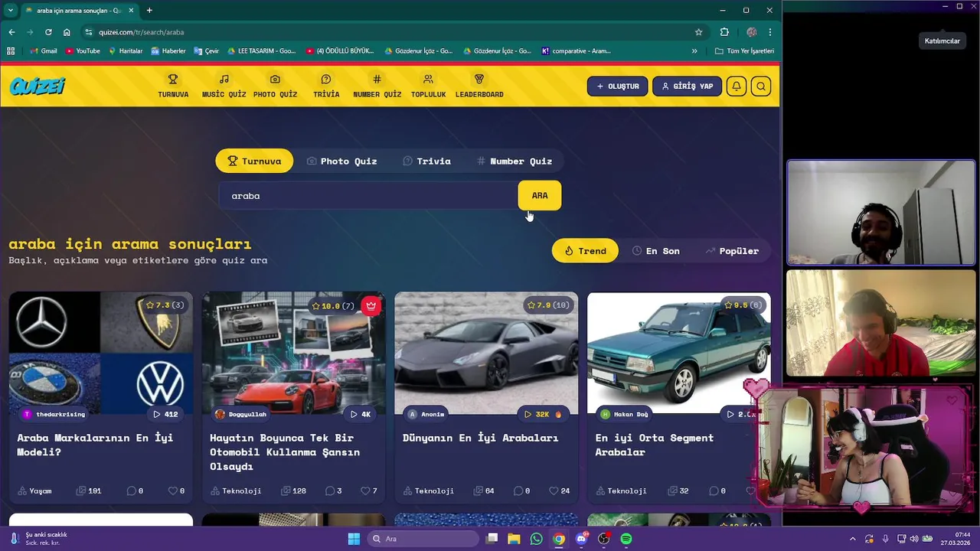
Task: Open Music Quiz from the header navigation
Action: pyautogui.click(x=224, y=86)
